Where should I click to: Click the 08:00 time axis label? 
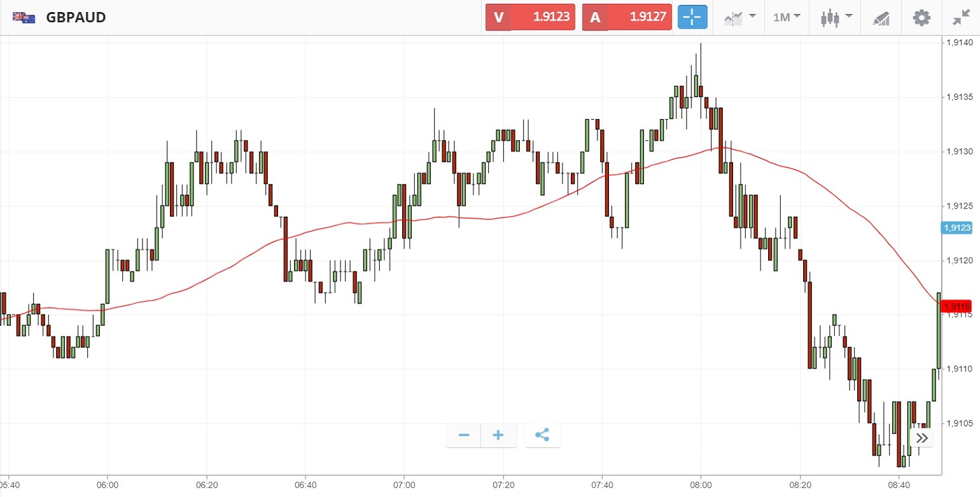(x=700, y=484)
